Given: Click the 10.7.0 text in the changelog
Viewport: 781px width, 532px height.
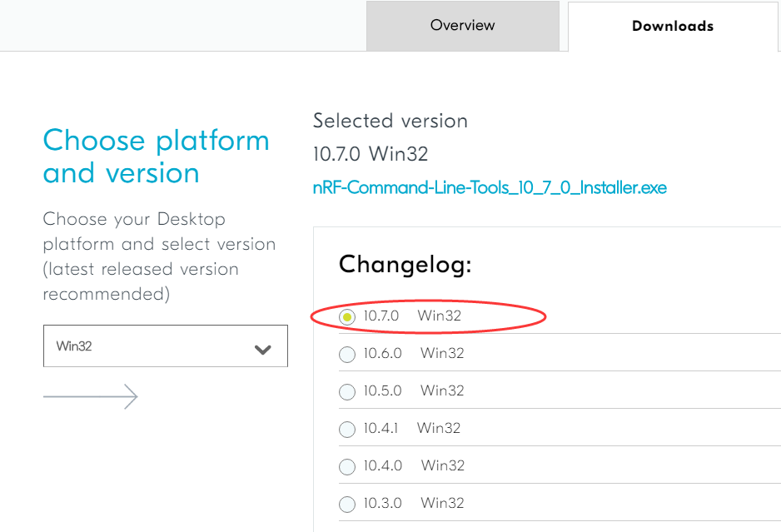Looking at the screenshot, I should click(x=379, y=316).
